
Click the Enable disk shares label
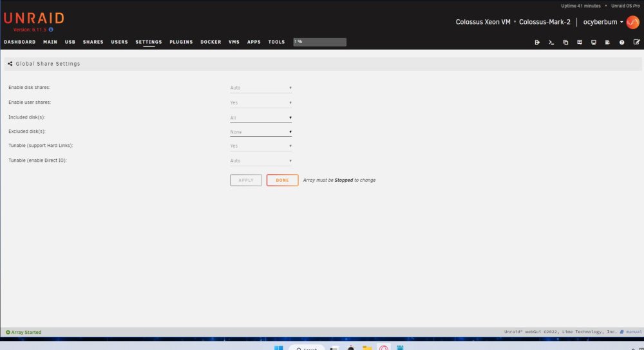(x=29, y=88)
